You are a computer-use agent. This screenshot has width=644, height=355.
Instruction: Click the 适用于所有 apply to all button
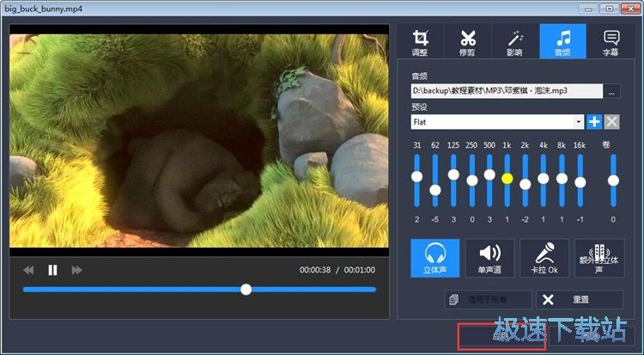click(x=488, y=299)
